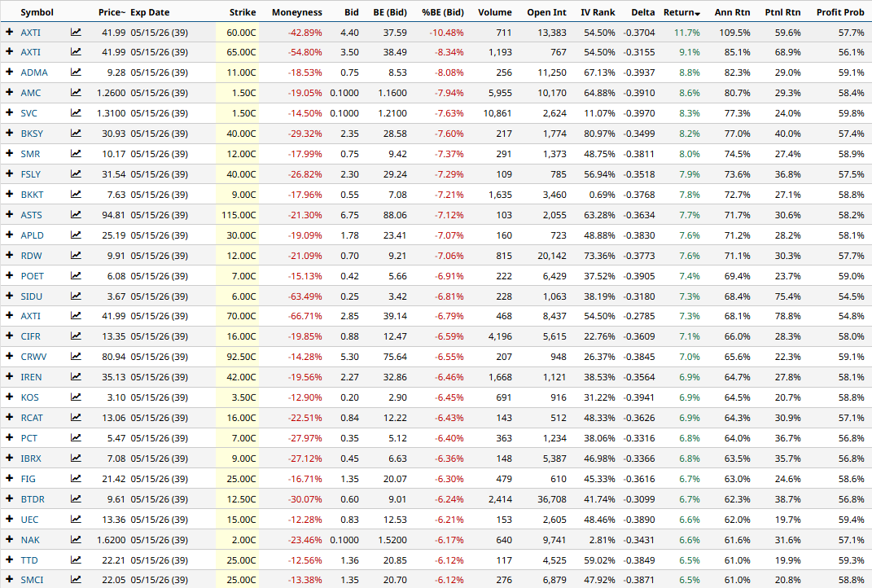The width and height of the screenshot is (872, 588).
Task: Open the TTD symbol link
Action: coord(29,560)
